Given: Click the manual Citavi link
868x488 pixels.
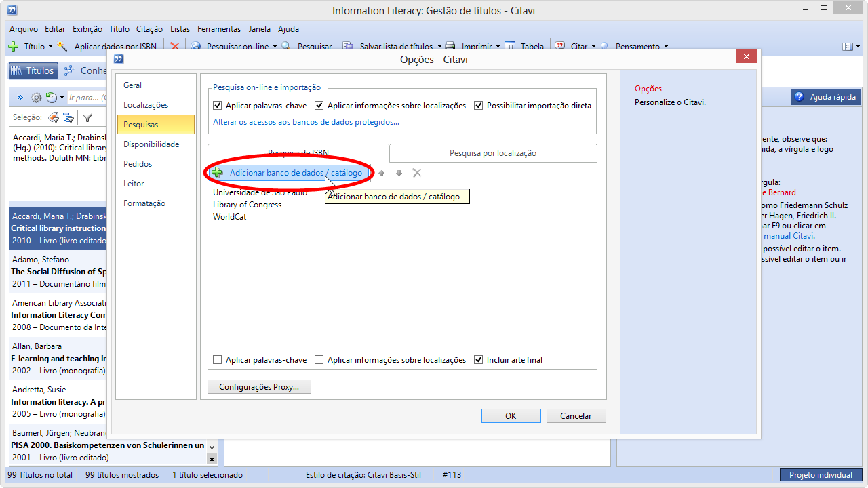Looking at the screenshot, I should point(789,236).
